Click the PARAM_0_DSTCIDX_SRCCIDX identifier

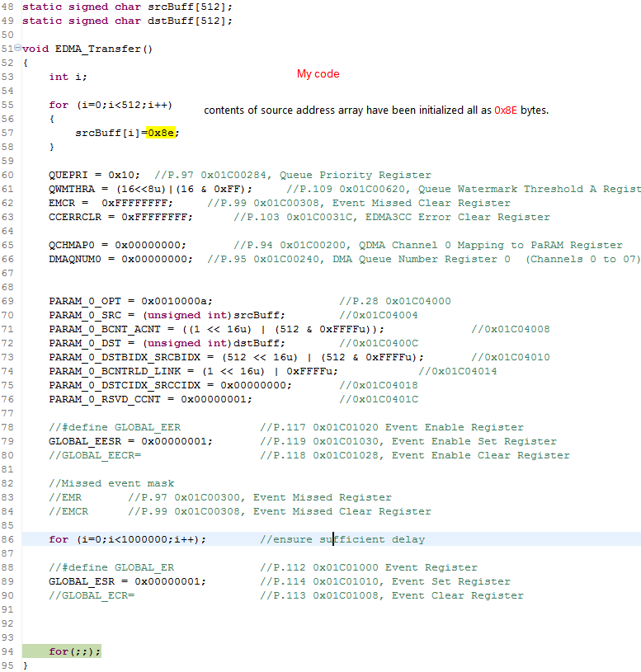[x=125, y=385]
